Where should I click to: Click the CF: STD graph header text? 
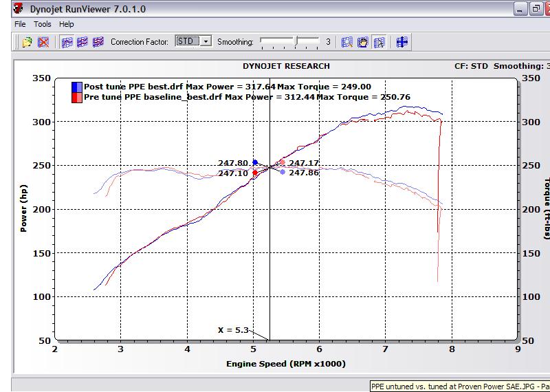tap(471, 66)
